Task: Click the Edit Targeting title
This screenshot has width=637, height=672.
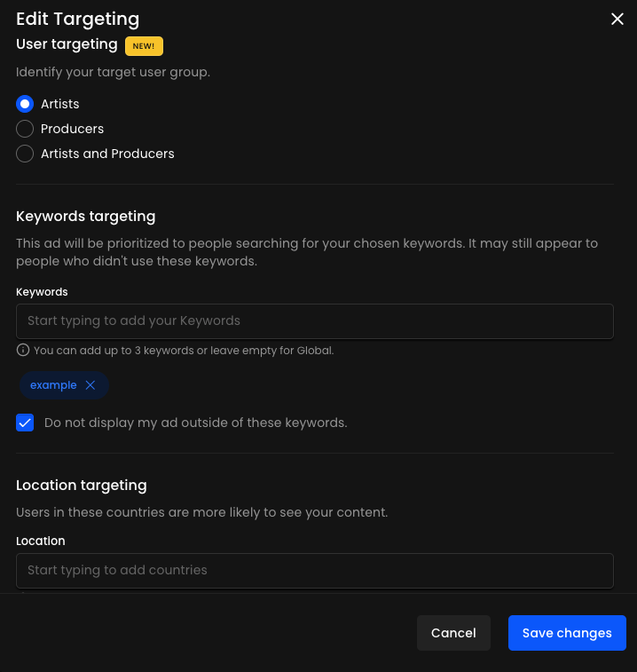Action: pyautogui.click(x=77, y=19)
